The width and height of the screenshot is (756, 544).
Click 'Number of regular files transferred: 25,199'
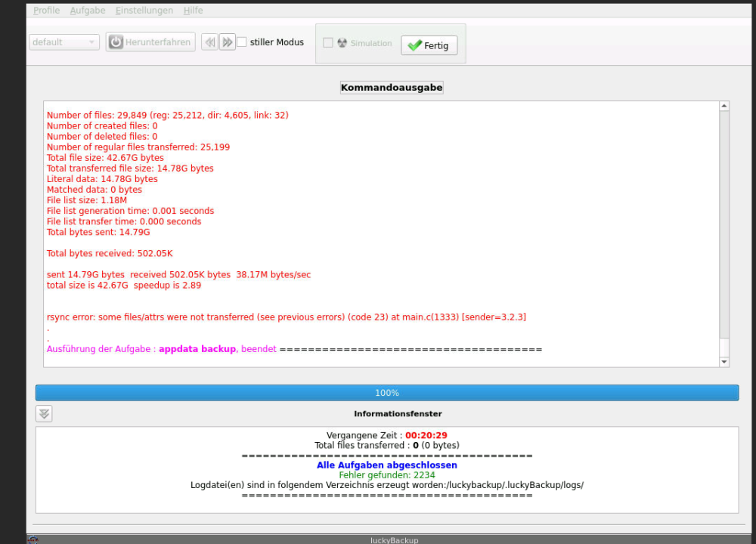(x=138, y=147)
